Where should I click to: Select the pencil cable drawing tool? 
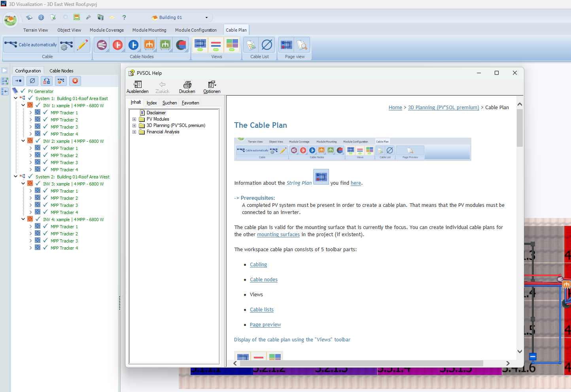tap(83, 45)
